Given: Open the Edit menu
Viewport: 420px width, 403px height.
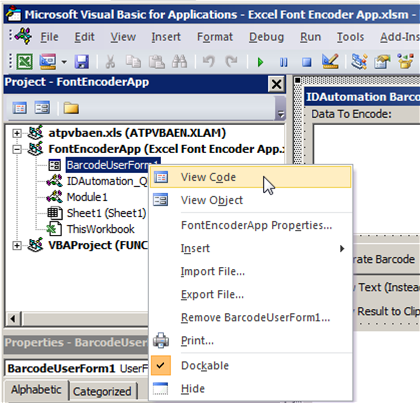Looking at the screenshot, I should point(84,37).
